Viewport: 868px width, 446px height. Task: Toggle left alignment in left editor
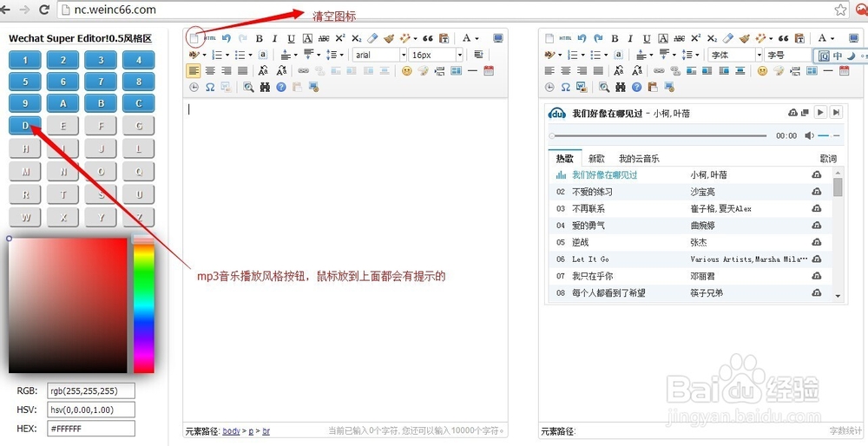194,71
